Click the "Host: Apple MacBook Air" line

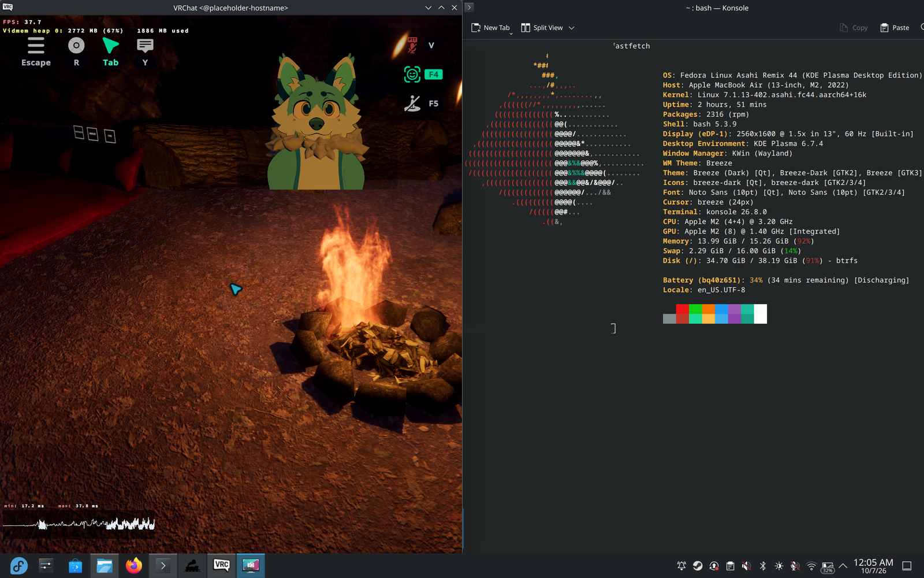coord(756,85)
